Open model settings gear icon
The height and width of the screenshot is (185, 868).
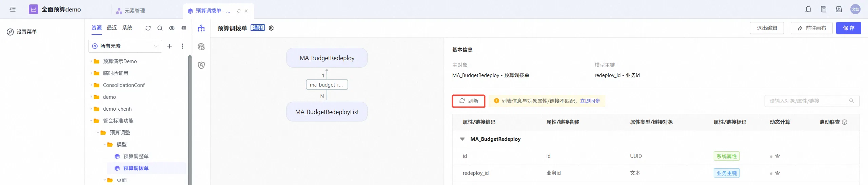click(x=271, y=28)
